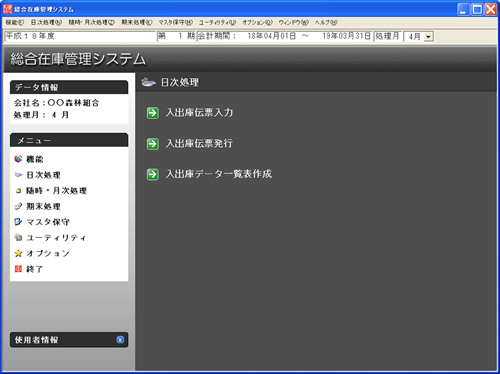Expand the 使用者情報 panel
The width and height of the screenshot is (500, 374).
pos(120,340)
